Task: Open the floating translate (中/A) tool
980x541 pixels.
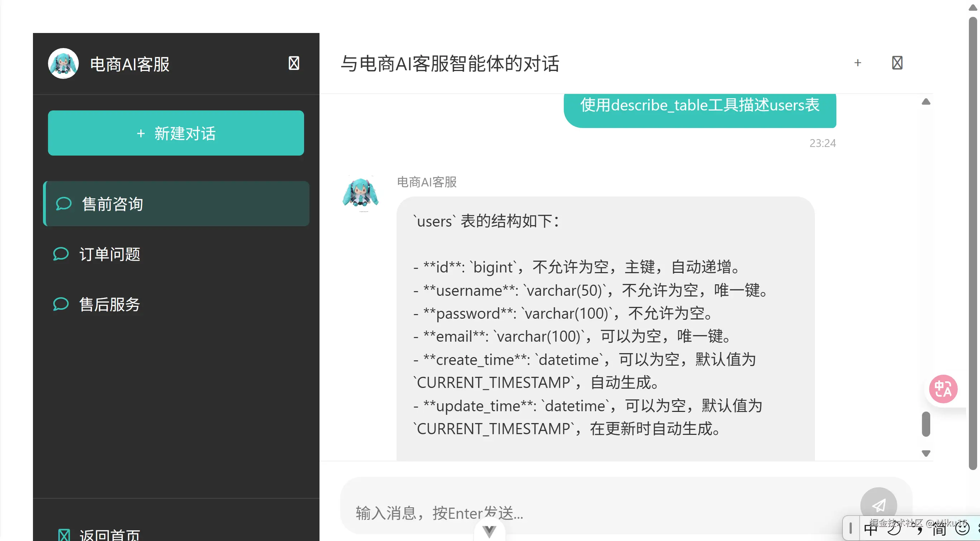Action: [x=943, y=389]
